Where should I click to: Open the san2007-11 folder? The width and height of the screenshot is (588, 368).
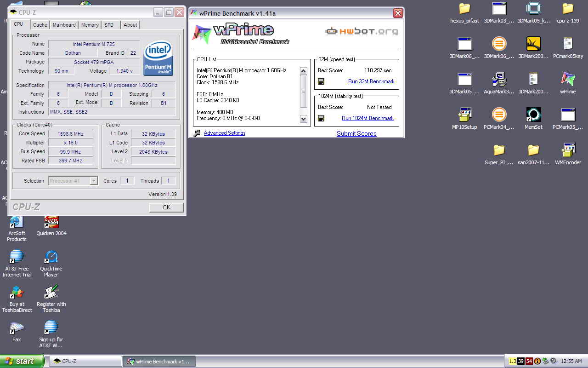point(533,154)
